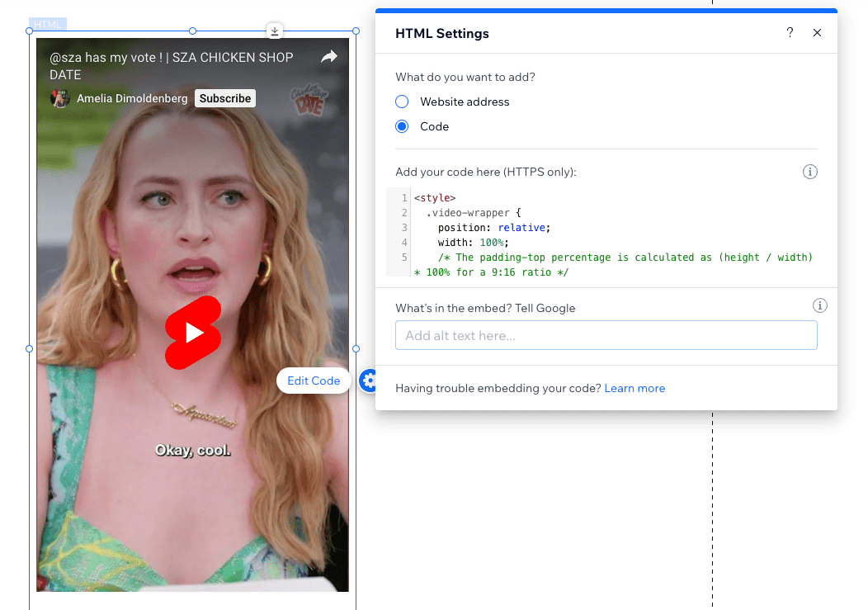Show info for 'Add your code here'

coord(810,172)
